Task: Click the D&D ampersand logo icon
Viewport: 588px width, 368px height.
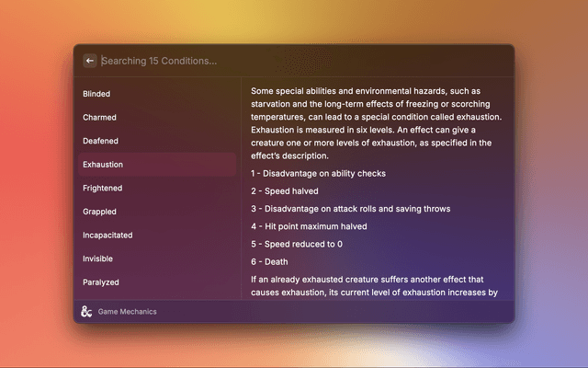Action: tap(86, 311)
